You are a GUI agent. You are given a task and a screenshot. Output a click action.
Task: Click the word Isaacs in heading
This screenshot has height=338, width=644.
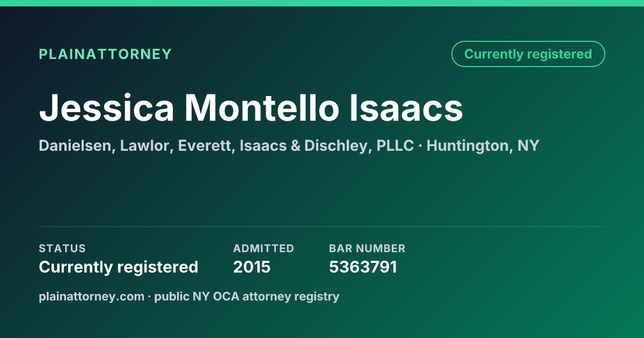coord(406,107)
